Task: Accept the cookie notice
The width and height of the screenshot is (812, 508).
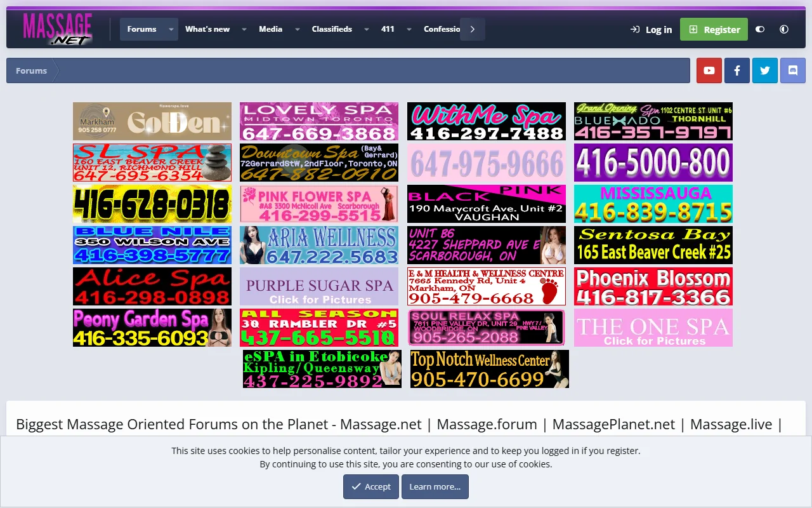Action: 370,486
